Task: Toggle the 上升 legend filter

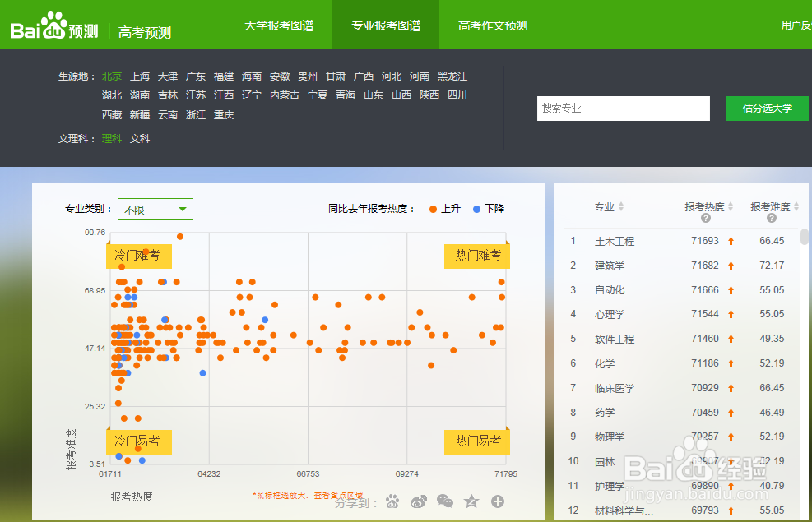Action: (x=443, y=209)
